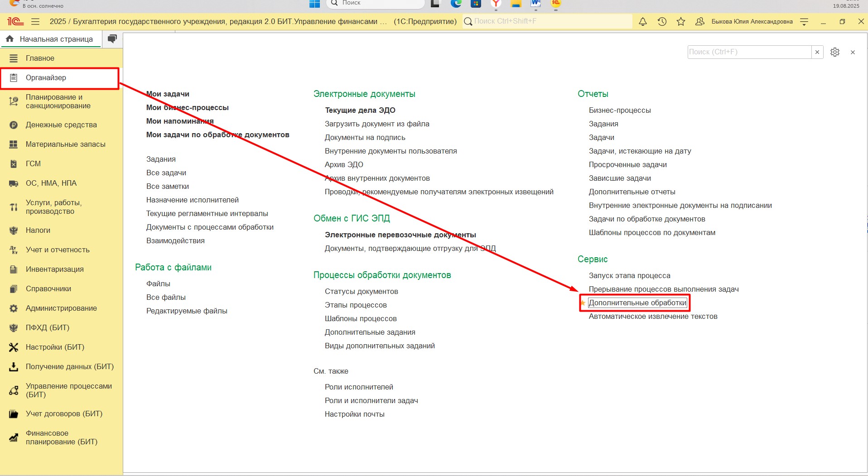
Task: Clear the menu search field
Action: [x=817, y=52]
